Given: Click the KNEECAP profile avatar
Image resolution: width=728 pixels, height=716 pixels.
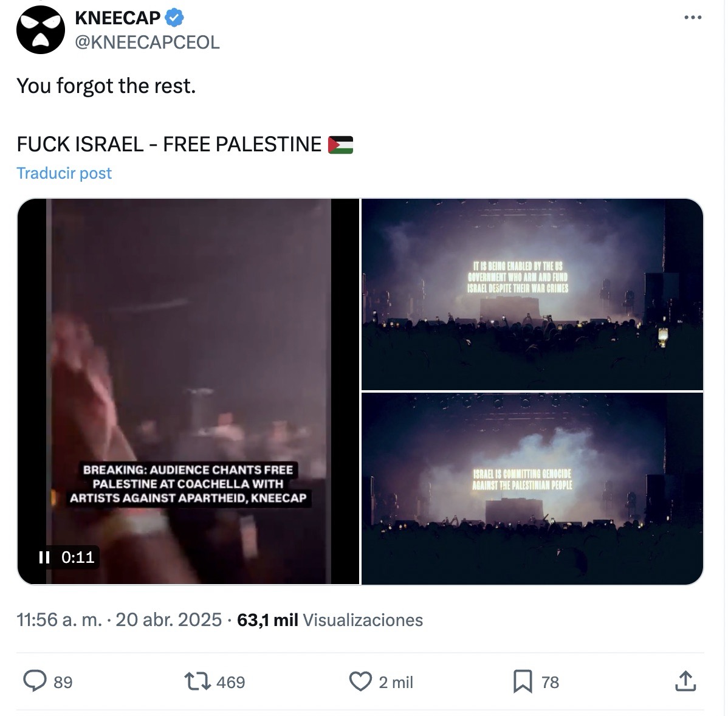Looking at the screenshot, I should tap(41, 30).
